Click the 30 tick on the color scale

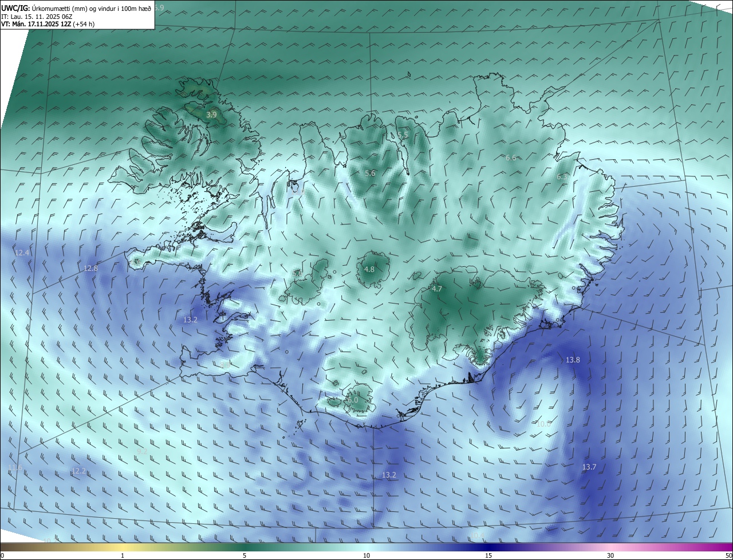pyautogui.click(x=610, y=555)
